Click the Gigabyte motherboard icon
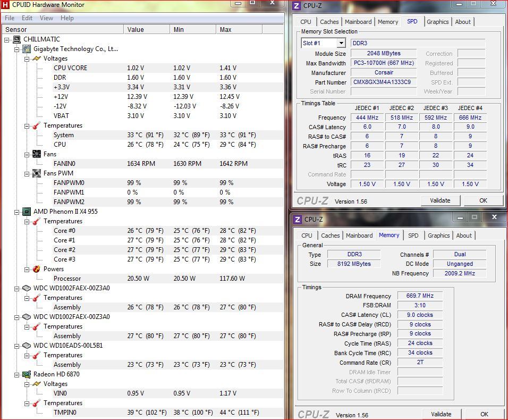508x420 pixels. point(27,49)
